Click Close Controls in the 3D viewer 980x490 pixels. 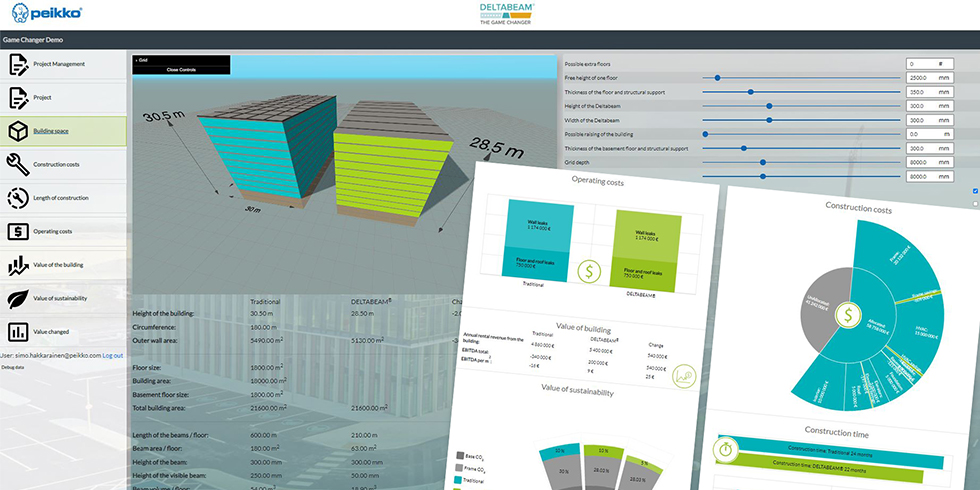pos(181,69)
